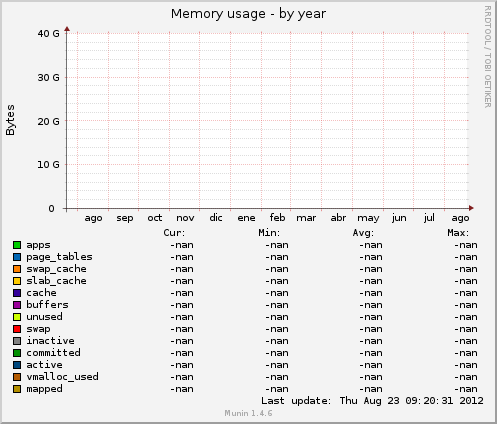Click the 'jun' month label
497x424 pixels.
coord(399,218)
